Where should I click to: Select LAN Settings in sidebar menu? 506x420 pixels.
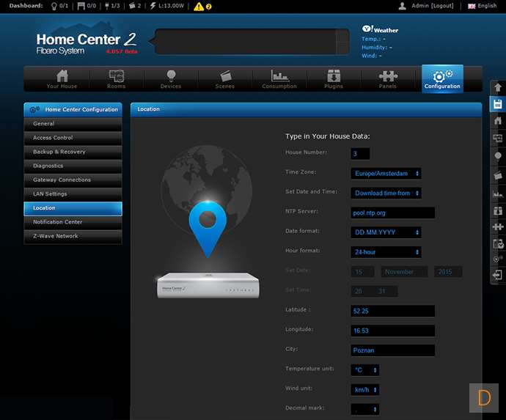[x=73, y=194]
